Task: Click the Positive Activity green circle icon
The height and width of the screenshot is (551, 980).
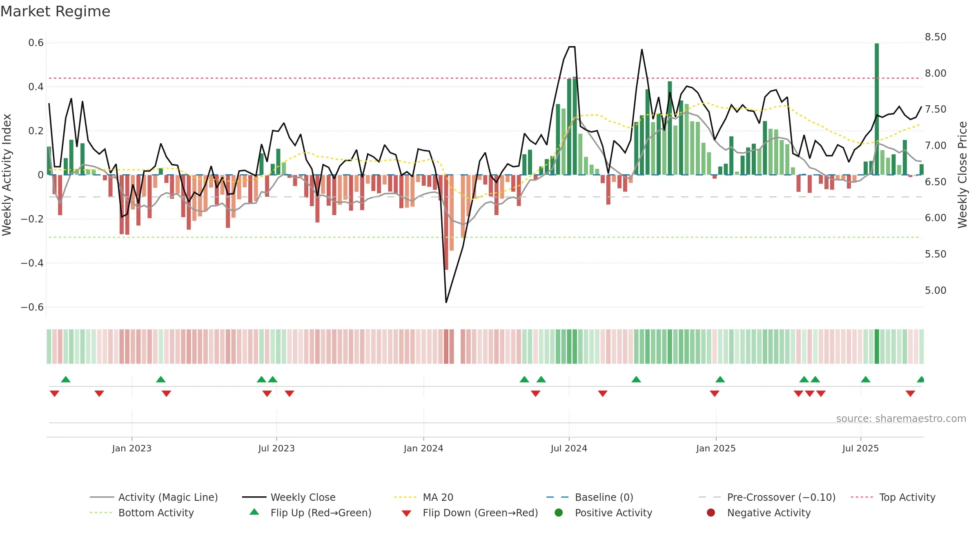Action: point(559,513)
